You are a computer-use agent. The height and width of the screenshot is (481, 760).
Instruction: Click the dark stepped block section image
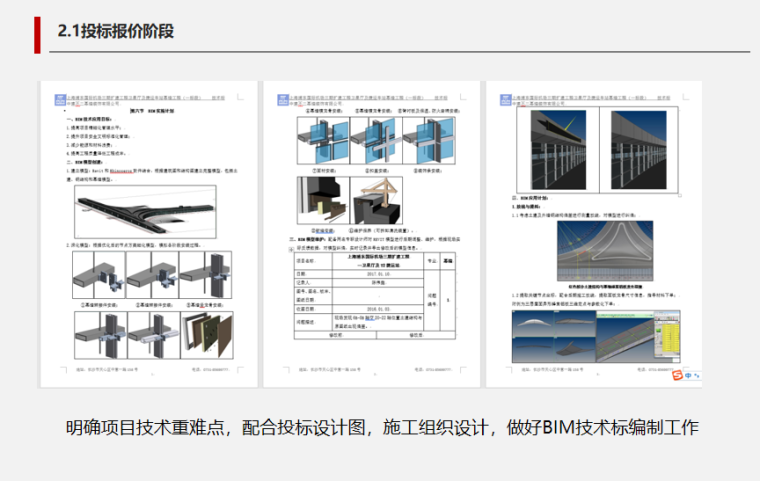320,198
